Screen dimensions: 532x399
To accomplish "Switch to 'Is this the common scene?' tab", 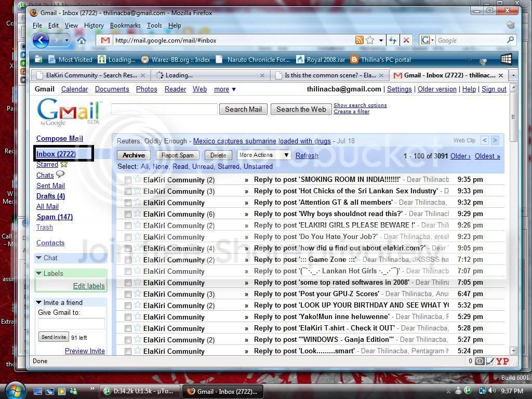I will coord(329,75).
